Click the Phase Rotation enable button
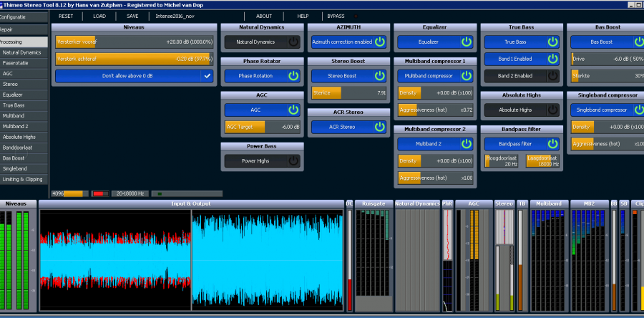This screenshot has width=644, height=318. pos(263,76)
